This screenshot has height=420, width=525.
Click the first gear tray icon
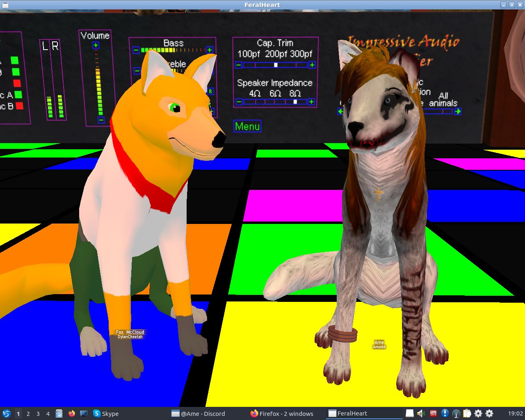coord(478,413)
